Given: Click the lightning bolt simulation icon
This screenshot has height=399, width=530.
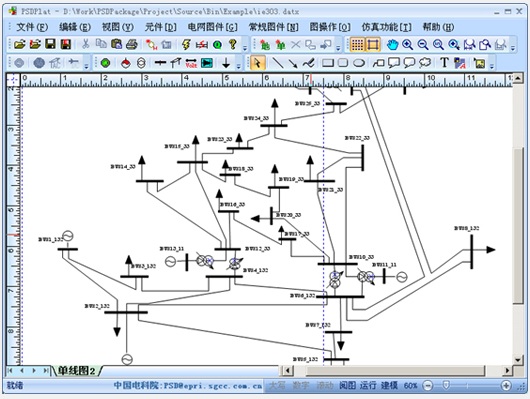Looking at the screenshot, I should [186, 45].
